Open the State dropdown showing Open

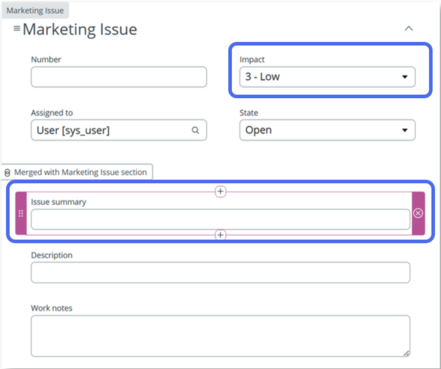327,130
